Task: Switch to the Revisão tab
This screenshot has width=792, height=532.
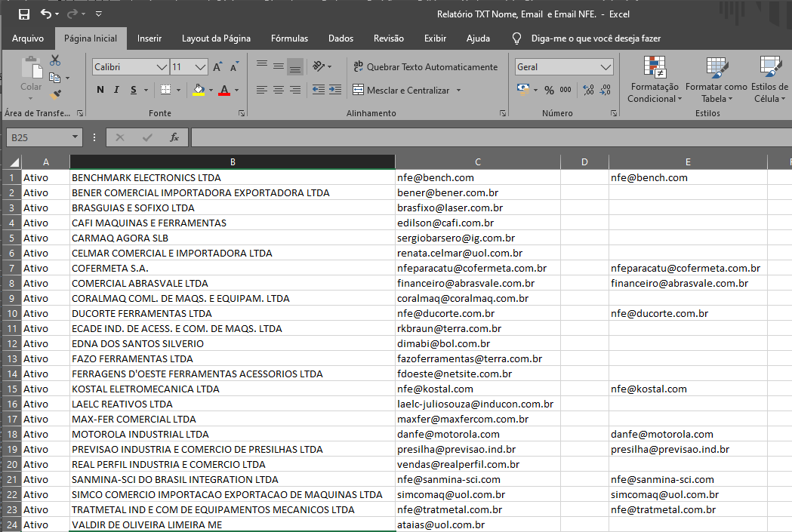Action: click(388, 38)
